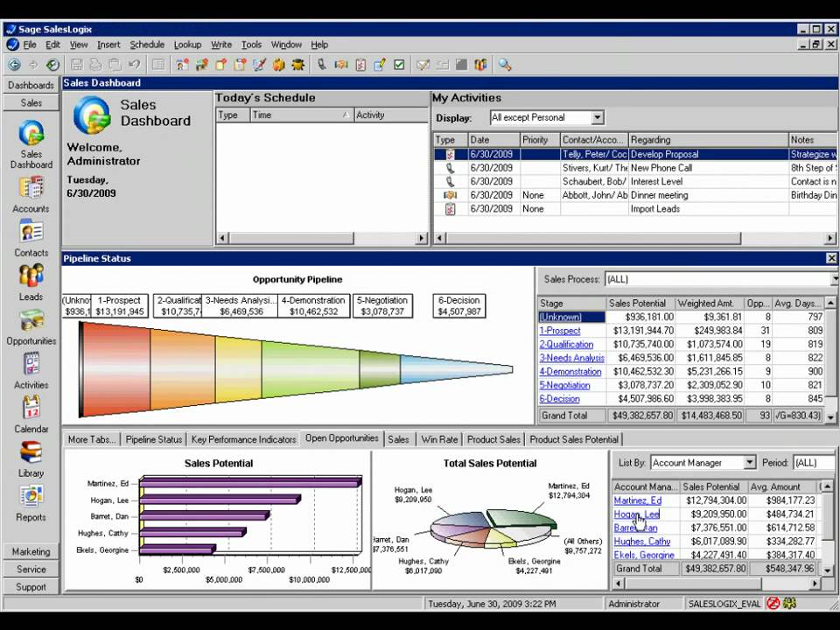
Task: Click the red Prospect segment of pipeline funnel
Action: click(x=116, y=369)
